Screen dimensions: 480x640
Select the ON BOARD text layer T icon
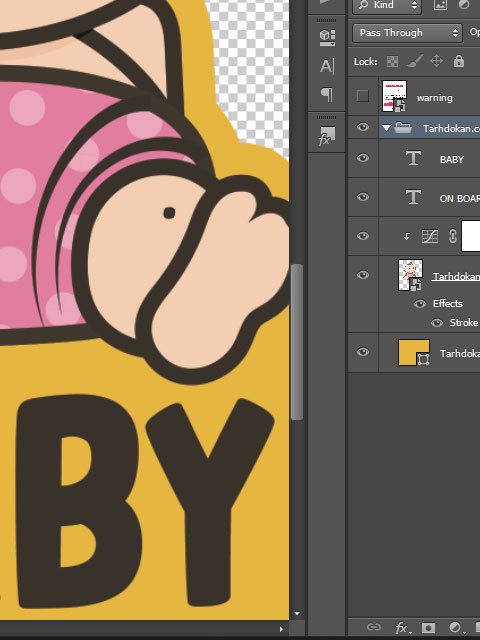[x=413, y=197]
